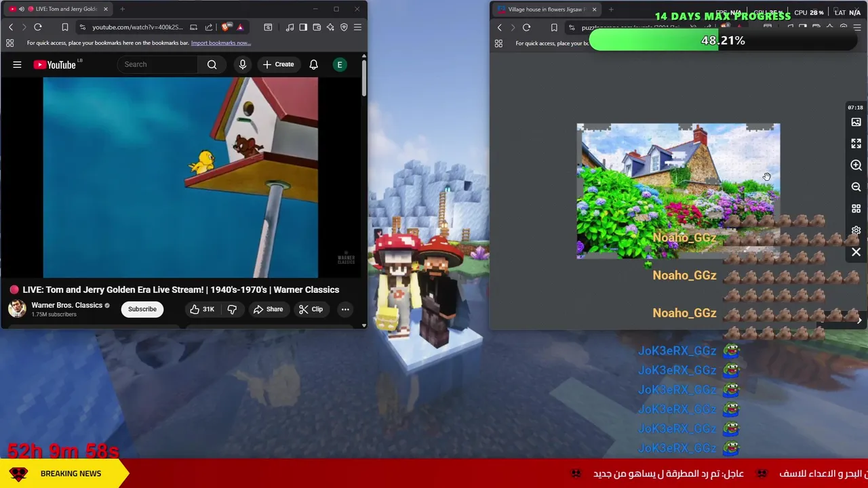This screenshot has width=868, height=488.
Task: Click Import bookmarks now link
Action: pos(221,43)
